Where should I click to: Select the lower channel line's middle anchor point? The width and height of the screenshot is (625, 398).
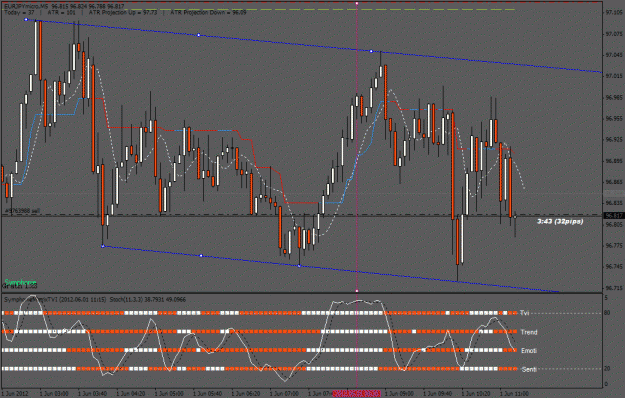(201, 255)
